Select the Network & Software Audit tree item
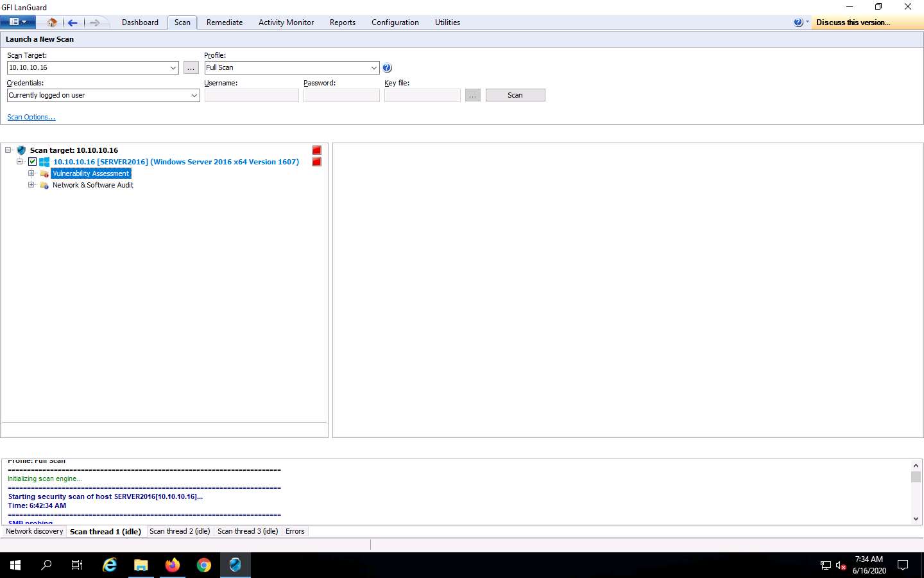924x578 pixels. pos(93,185)
